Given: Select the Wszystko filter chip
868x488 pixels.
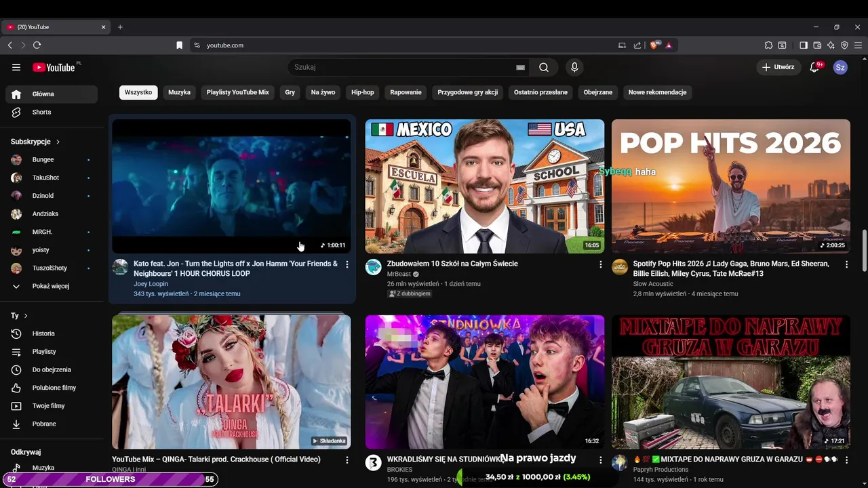Looking at the screenshot, I should tap(138, 92).
